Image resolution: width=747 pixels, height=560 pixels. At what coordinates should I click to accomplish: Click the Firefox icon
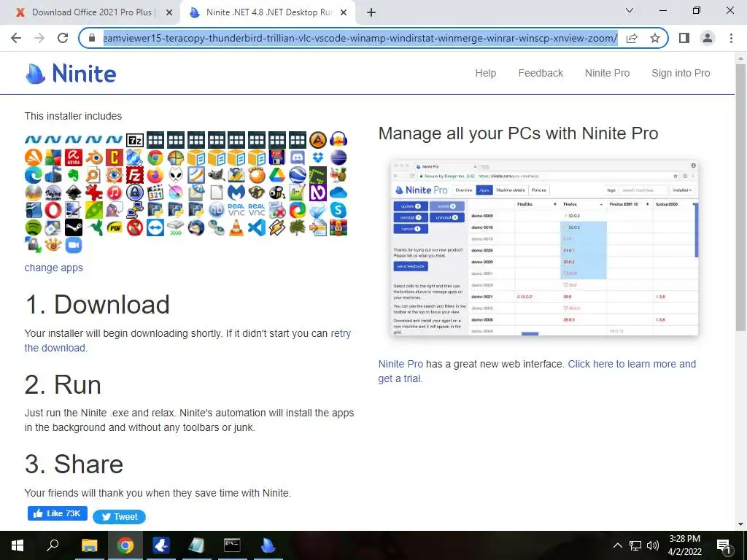click(155, 175)
